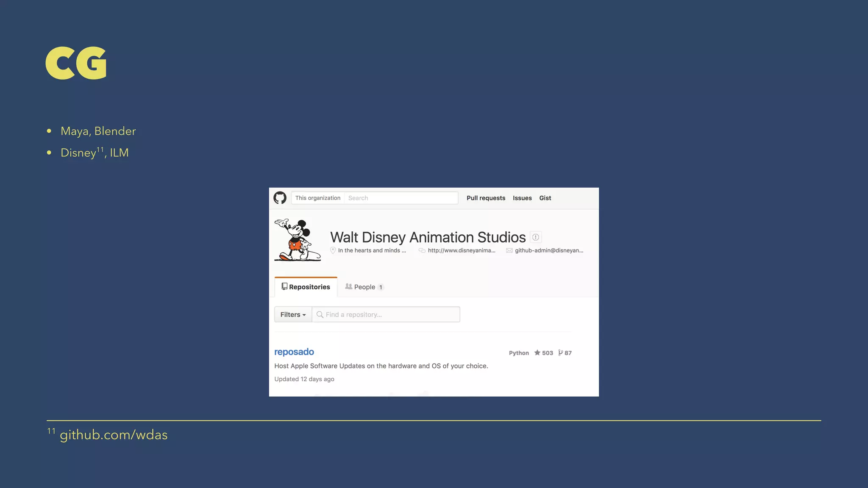The width and height of the screenshot is (868, 488).
Task: Click the Python language label
Action: point(519,353)
